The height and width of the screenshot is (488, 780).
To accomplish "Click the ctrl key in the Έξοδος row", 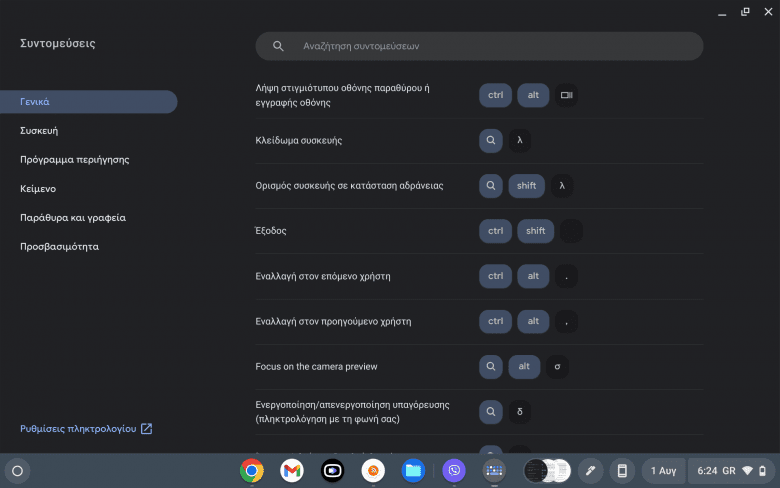I will pyautogui.click(x=495, y=231).
